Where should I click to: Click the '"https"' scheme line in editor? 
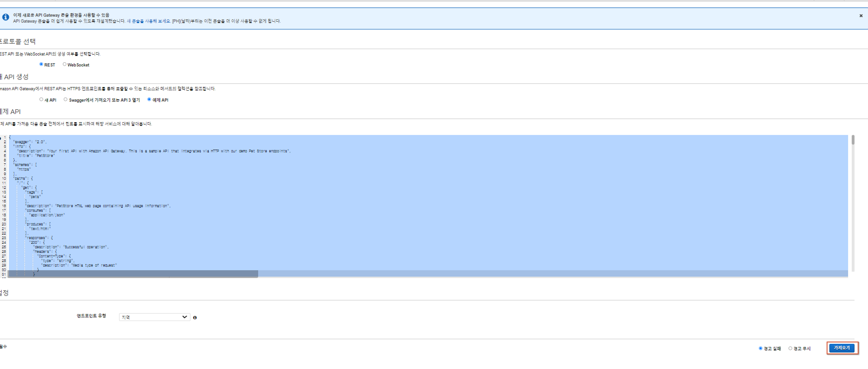point(24,170)
